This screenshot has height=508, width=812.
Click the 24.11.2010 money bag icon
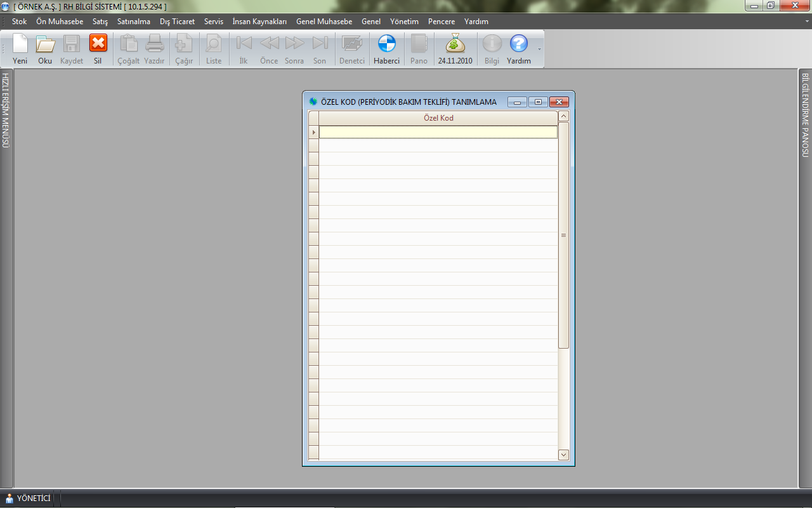point(455,44)
